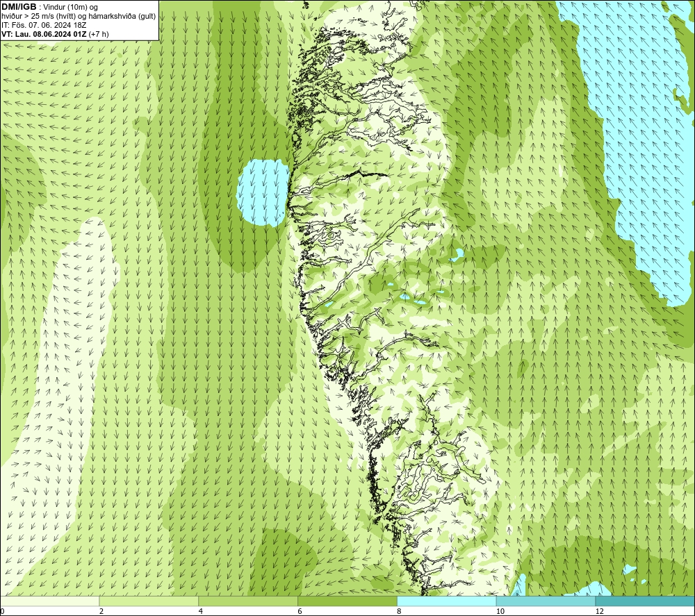Select the 8–10 m/s light cyan legend segment

(x=447, y=601)
